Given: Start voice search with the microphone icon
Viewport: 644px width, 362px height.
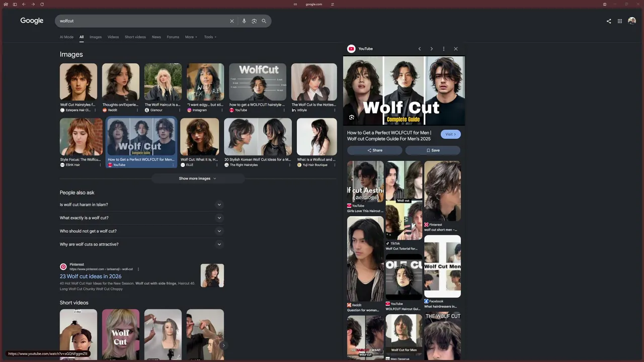Looking at the screenshot, I should pos(244,21).
